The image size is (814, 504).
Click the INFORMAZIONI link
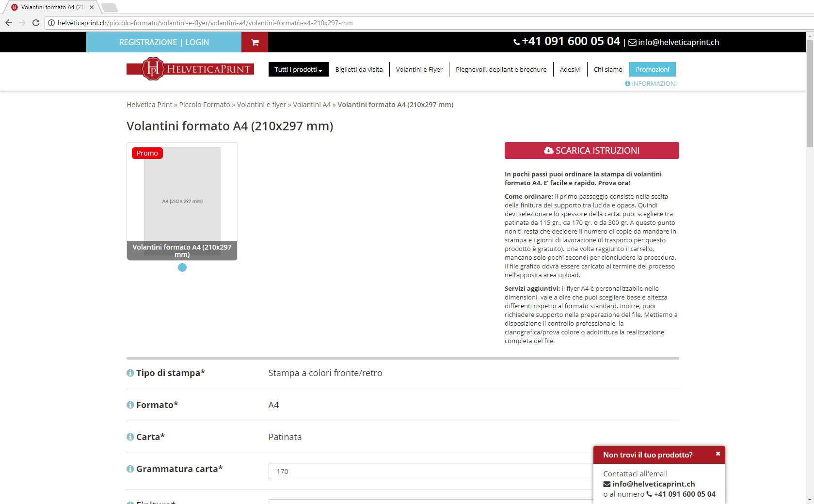pos(651,83)
